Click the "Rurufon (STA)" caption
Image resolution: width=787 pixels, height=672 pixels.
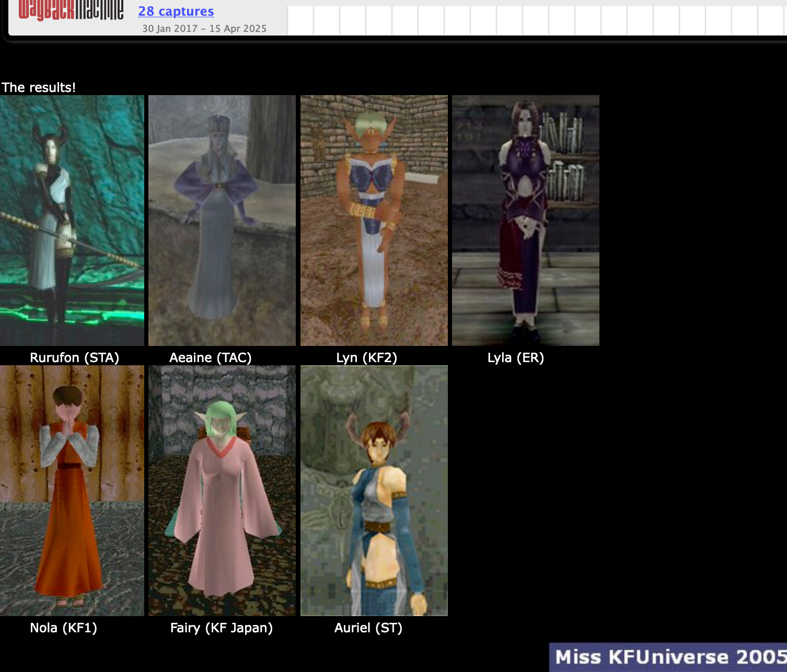coord(74,358)
